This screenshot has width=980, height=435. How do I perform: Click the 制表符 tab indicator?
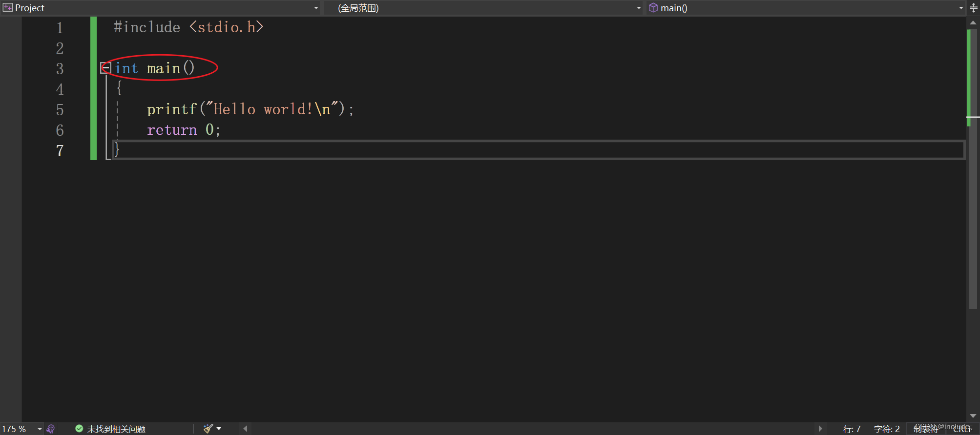(x=926, y=429)
